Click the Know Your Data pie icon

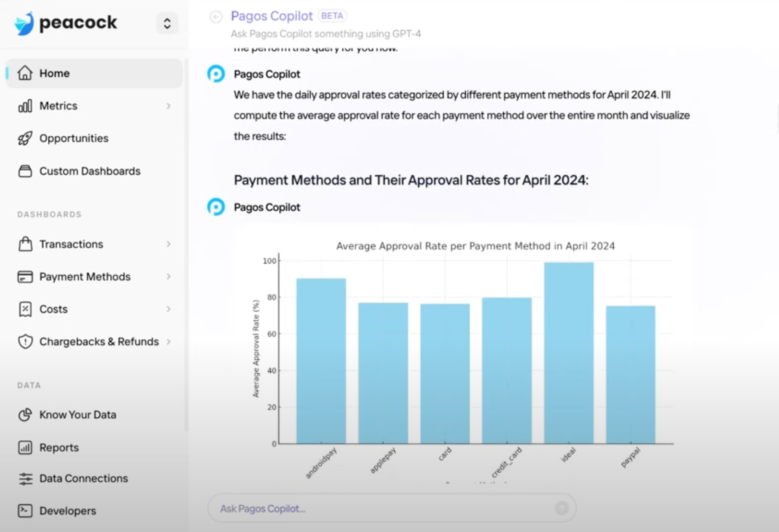25,415
